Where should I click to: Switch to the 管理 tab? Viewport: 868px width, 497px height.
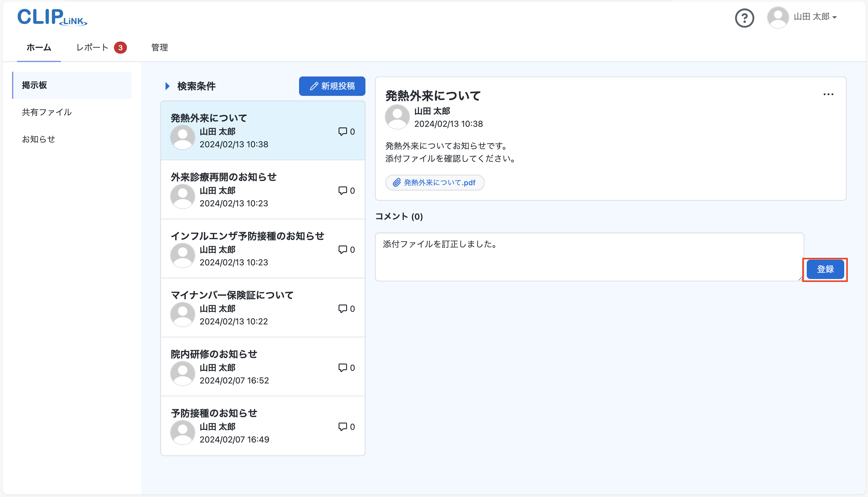pos(159,48)
